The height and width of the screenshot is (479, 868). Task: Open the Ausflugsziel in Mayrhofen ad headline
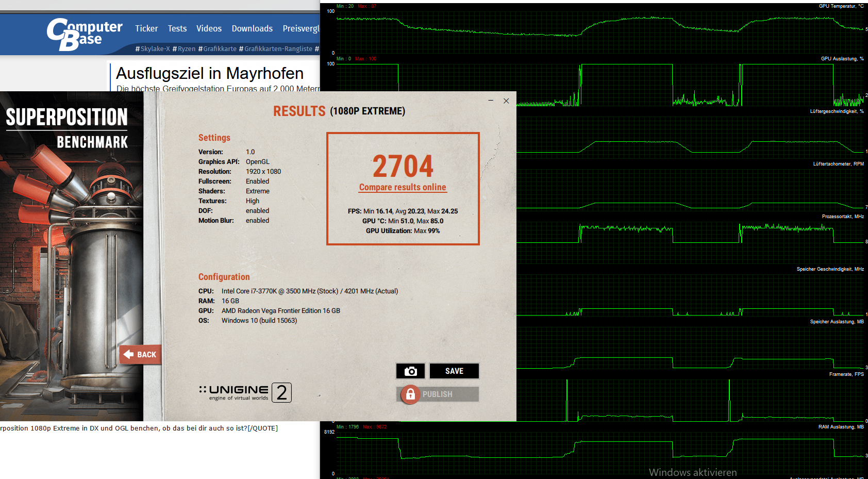pyautogui.click(x=210, y=73)
